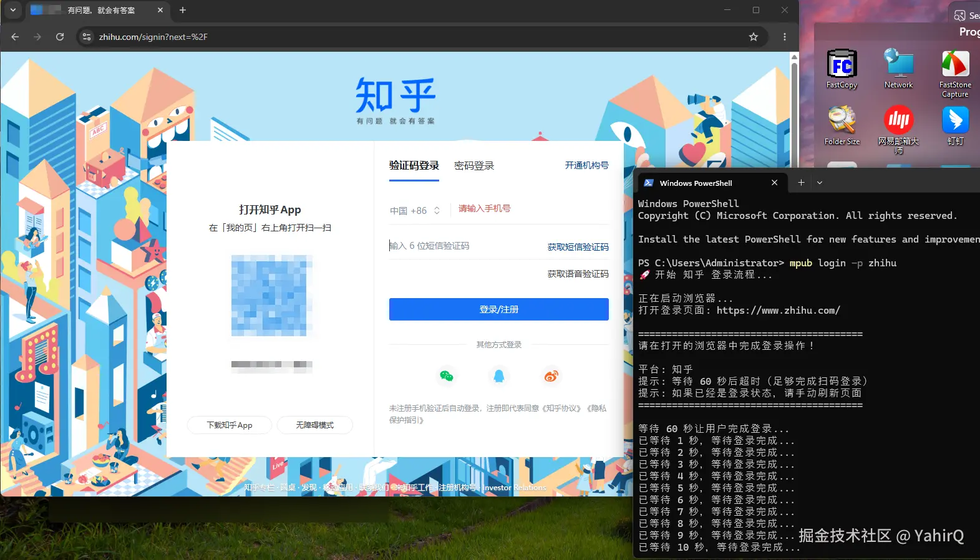
Task: Open 《知乎协议》 link
Action: (561, 408)
